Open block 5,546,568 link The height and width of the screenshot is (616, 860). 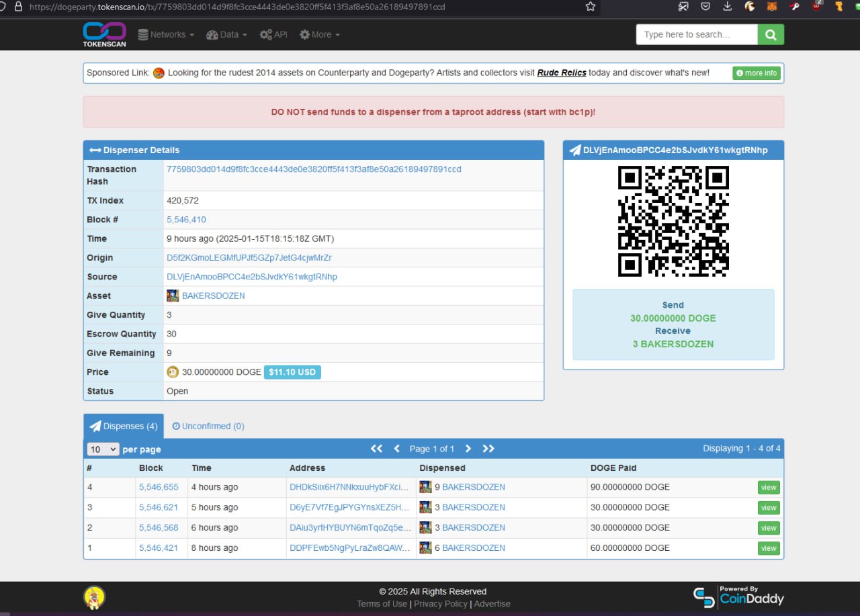[159, 527]
